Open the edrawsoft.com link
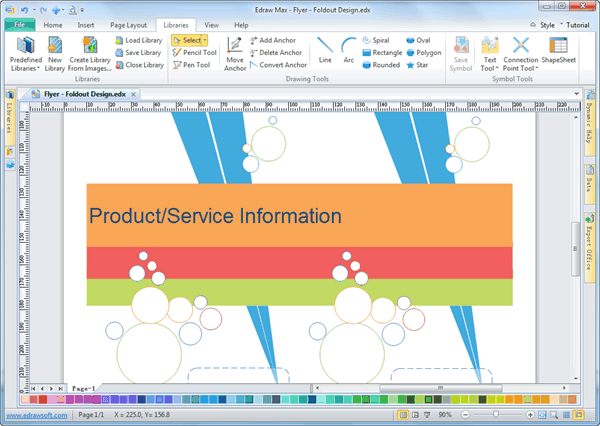This screenshot has height=426, width=600. point(37,415)
